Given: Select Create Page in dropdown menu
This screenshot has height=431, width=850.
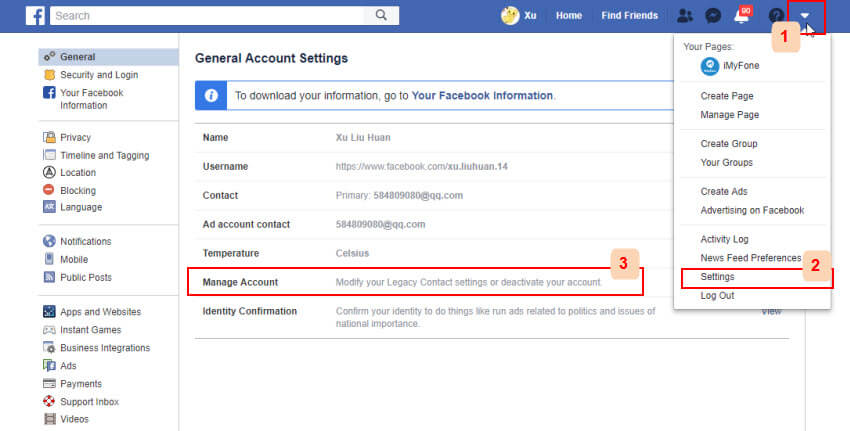Looking at the screenshot, I should point(727,96).
